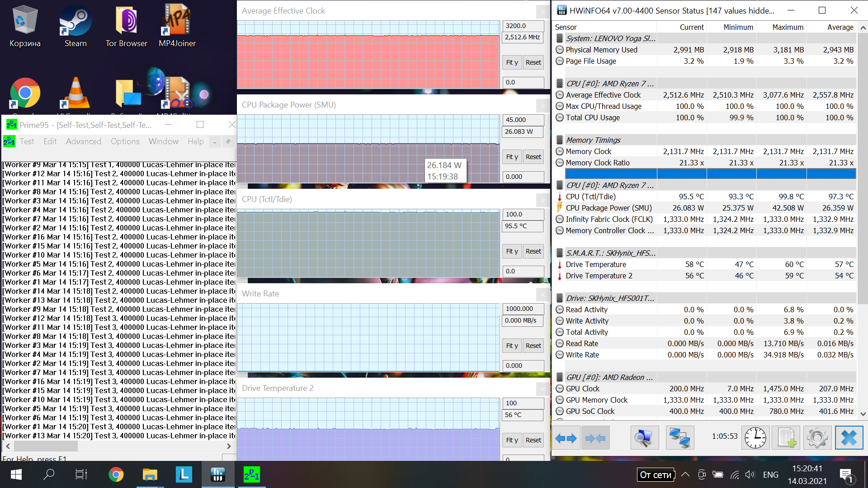Open the L app on taskbar
868x488 pixels.
184,474
